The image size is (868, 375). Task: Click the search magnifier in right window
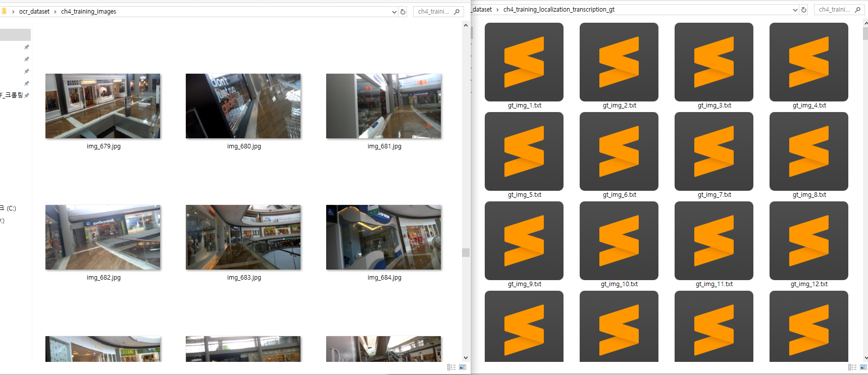857,10
